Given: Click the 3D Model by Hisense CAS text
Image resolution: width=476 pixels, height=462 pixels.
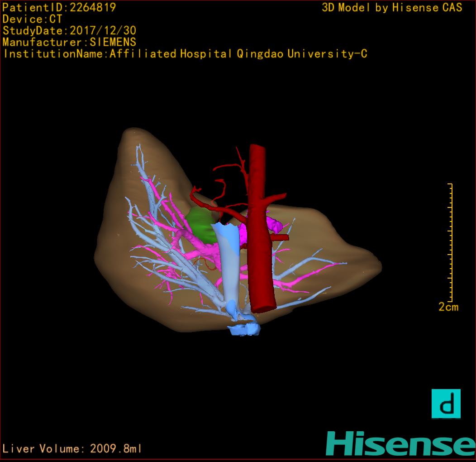Looking at the screenshot, I should coord(392,8).
